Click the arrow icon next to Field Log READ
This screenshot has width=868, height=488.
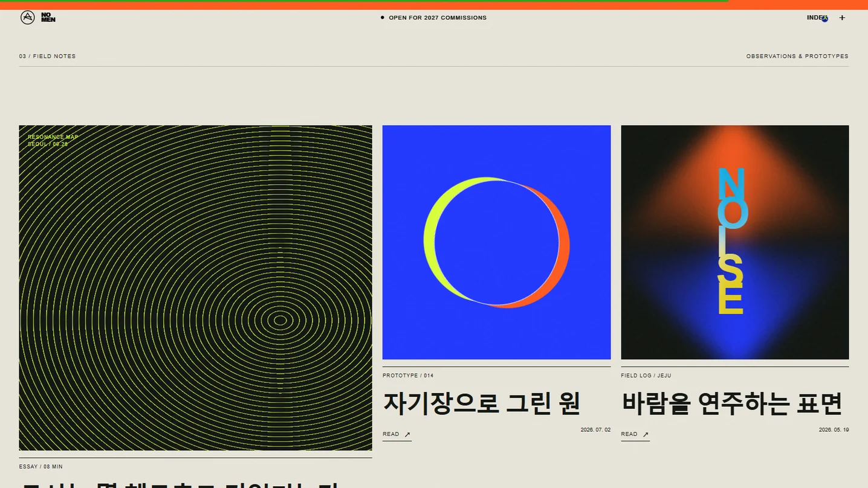pos(646,434)
